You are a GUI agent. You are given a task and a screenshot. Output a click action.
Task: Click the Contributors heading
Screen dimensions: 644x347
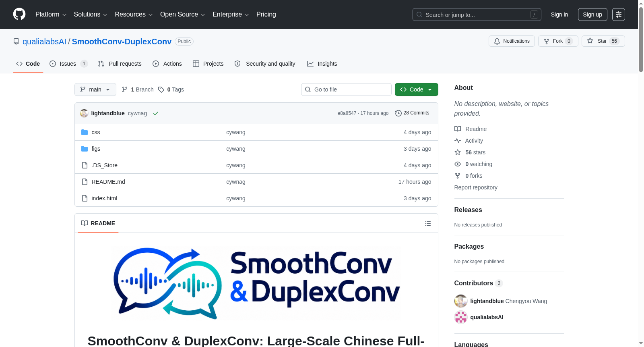(474, 283)
